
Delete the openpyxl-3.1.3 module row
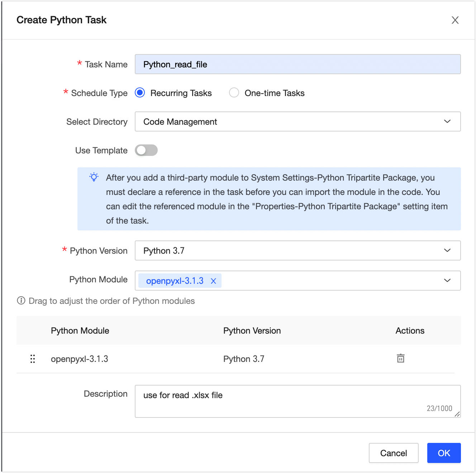coord(400,358)
